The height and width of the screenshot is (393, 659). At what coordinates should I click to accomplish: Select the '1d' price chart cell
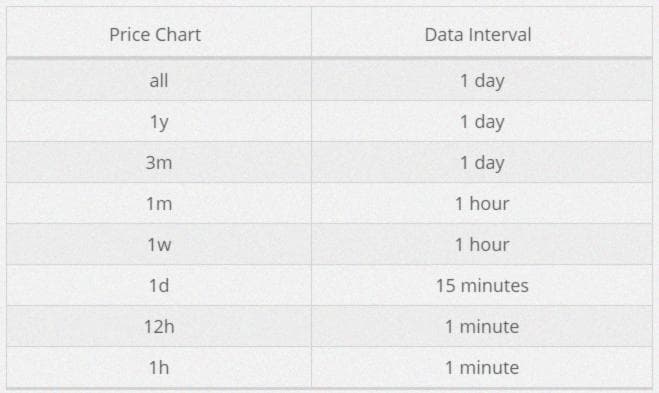[x=159, y=285]
